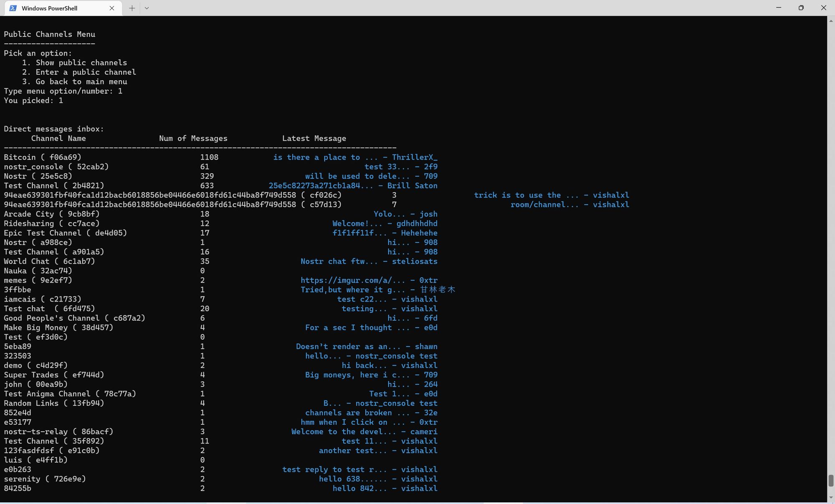Viewport: 835px width, 504px height.
Task: Click the PowerShell icon in the tab
Action: point(13,8)
